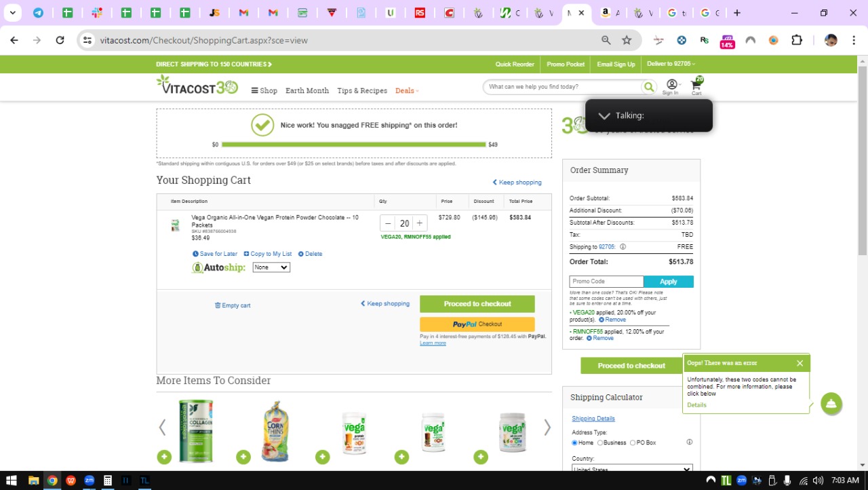
Task: Increase quantity with the plus button
Action: [420, 223]
